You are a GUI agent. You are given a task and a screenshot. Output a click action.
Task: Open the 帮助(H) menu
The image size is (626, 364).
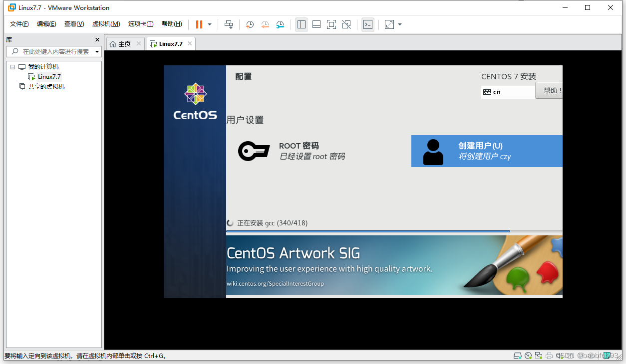172,24
